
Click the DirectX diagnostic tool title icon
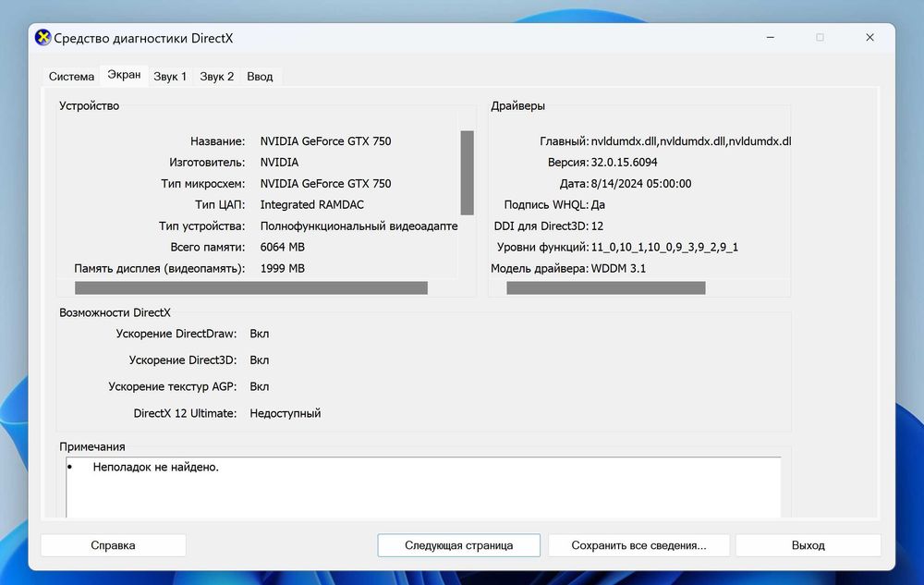(x=43, y=38)
